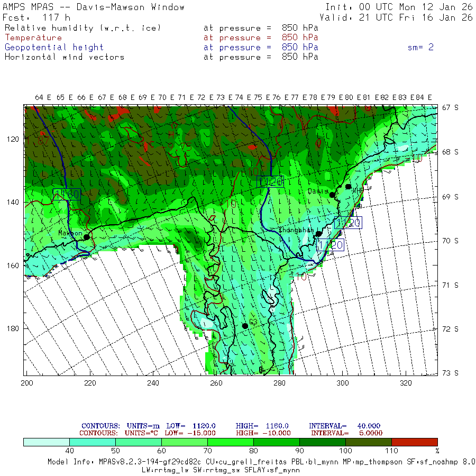Click the bottom axis tick label "280"
The image size is (476, 476).
(279, 383)
